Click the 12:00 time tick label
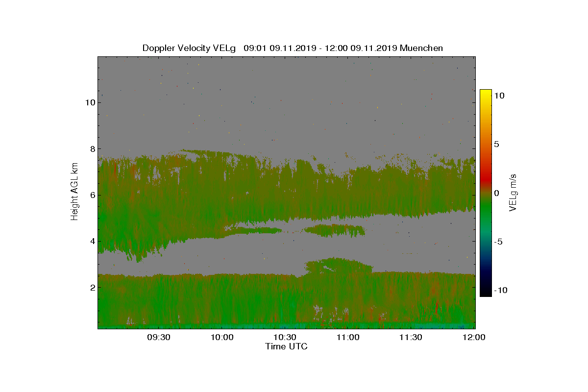 [x=474, y=337]
